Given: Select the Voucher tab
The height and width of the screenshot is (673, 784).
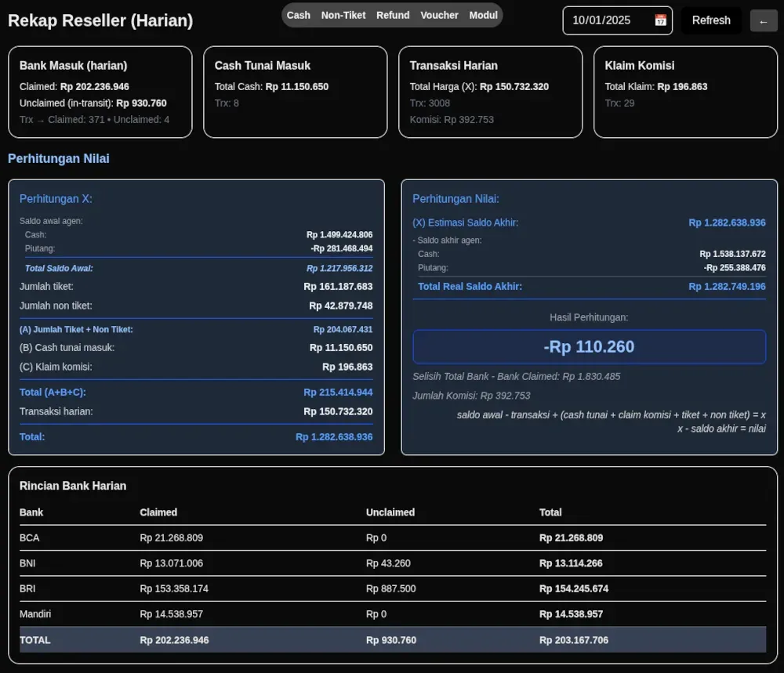Looking at the screenshot, I should 439,15.
